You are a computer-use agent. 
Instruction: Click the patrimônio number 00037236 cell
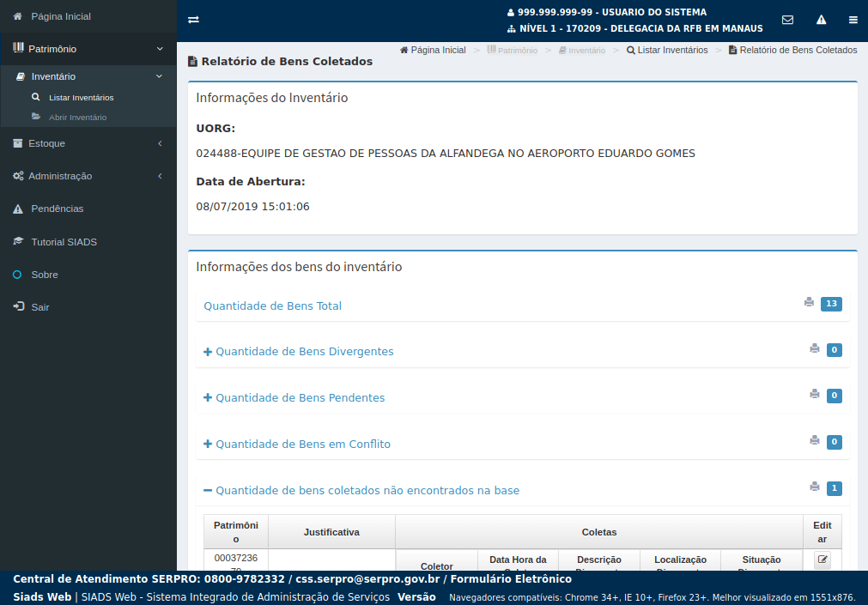click(x=236, y=560)
